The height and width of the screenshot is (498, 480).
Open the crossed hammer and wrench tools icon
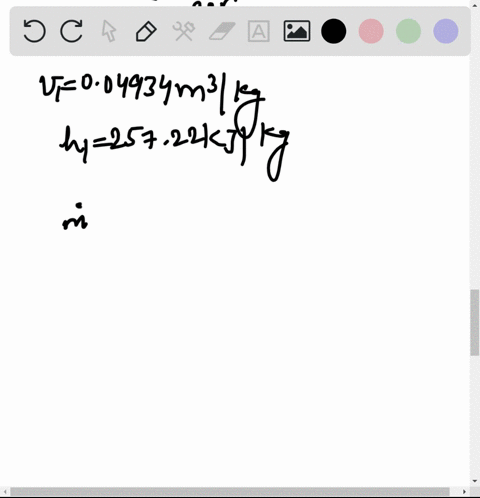(184, 31)
